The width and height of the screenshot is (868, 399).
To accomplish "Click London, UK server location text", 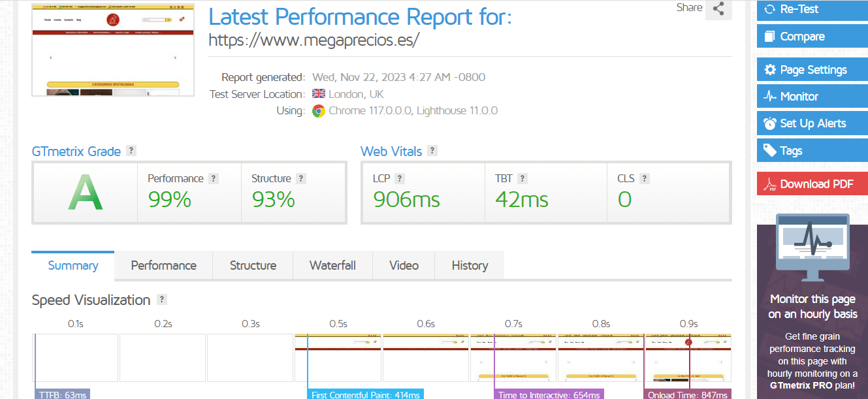I will coord(356,94).
